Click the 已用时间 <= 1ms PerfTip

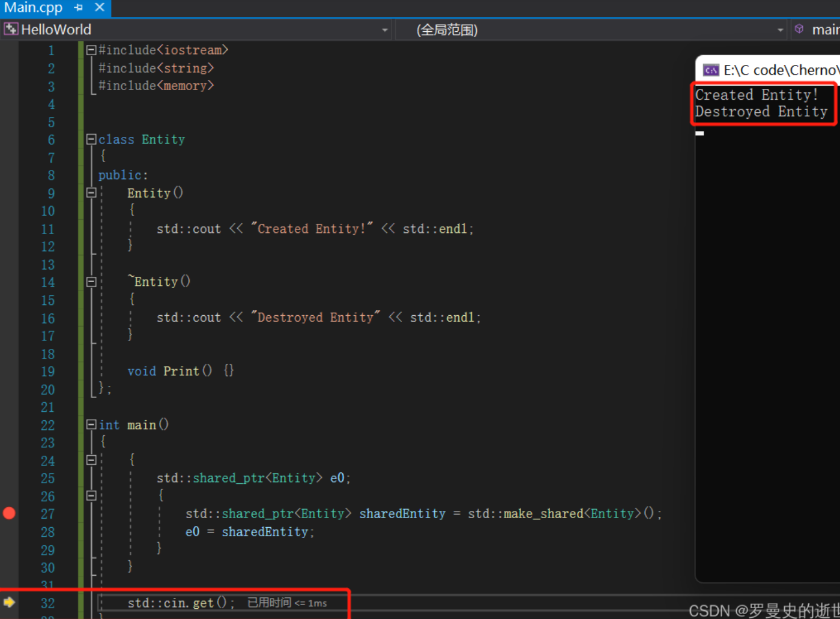[x=287, y=603]
